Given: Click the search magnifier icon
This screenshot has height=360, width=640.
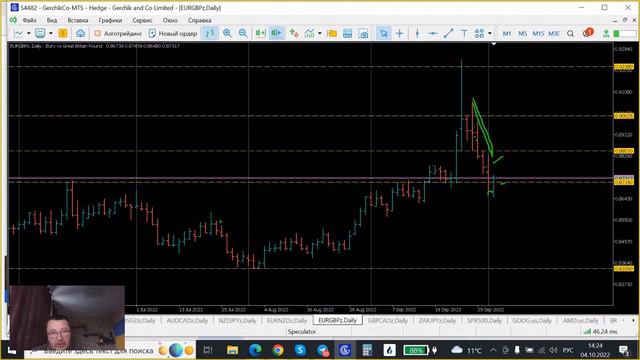Looking at the screenshot, I should point(570,33).
